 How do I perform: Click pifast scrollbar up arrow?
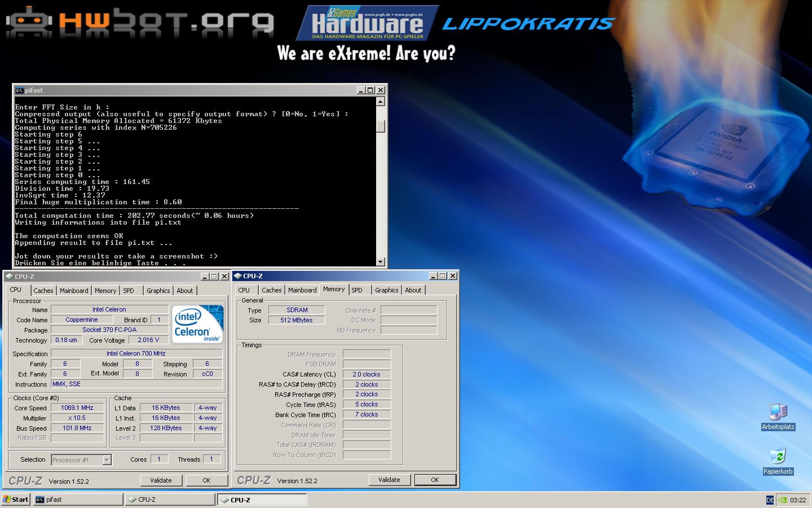click(381, 102)
